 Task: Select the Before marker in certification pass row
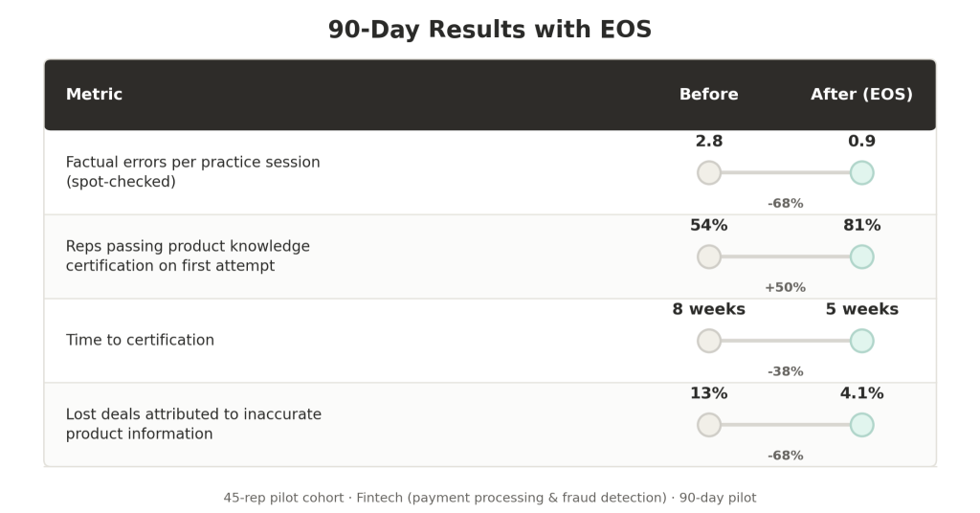pos(709,256)
